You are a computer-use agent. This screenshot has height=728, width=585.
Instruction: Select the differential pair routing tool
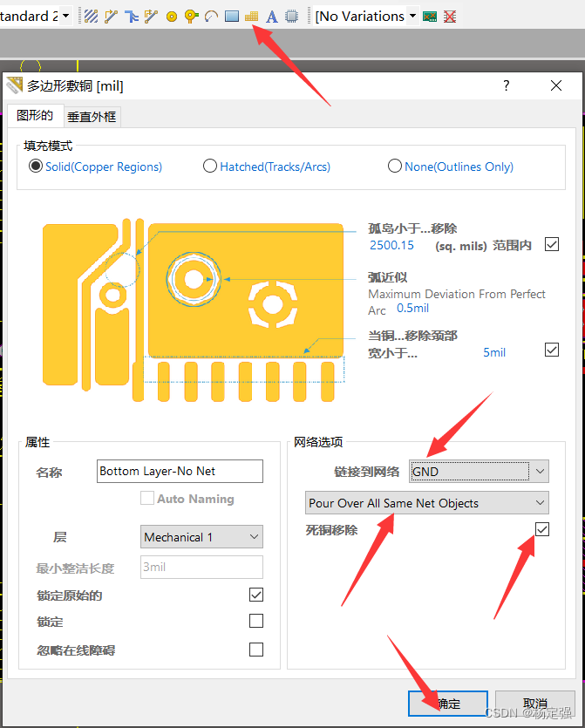point(152,17)
